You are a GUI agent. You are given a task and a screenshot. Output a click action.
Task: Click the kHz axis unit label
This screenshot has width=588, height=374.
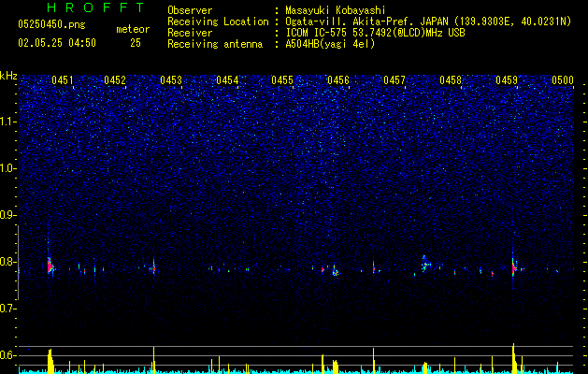tap(8, 76)
